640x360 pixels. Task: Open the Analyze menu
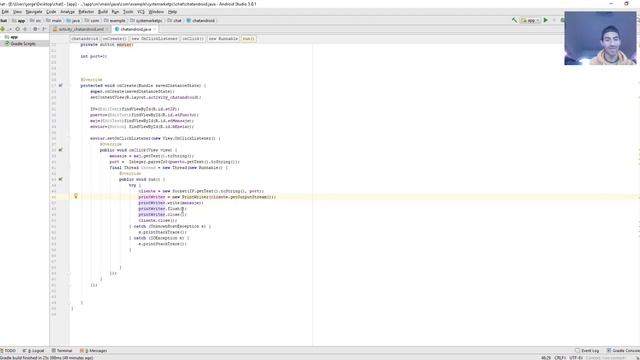coord(68,12)
